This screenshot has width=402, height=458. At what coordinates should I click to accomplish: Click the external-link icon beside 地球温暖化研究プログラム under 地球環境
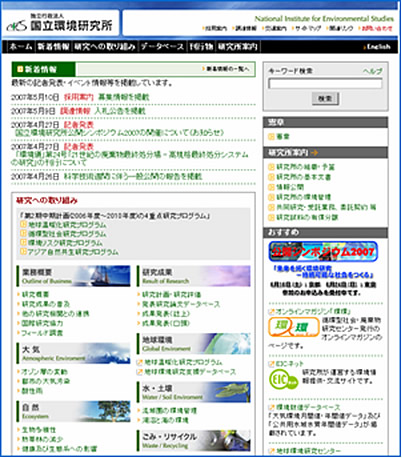tap(140, 362)
